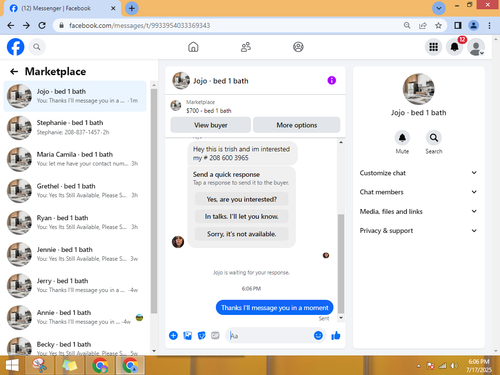Send quick reply "Yes, are you interested?"
This screenshot has width=500, height=375.
click(242, 199)
